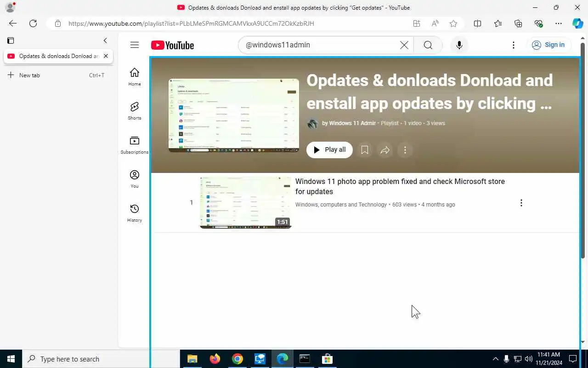The height and width of the screenshot is (368, 588).
Task: Go back to the previous page
Action: [x=13, y=23]
